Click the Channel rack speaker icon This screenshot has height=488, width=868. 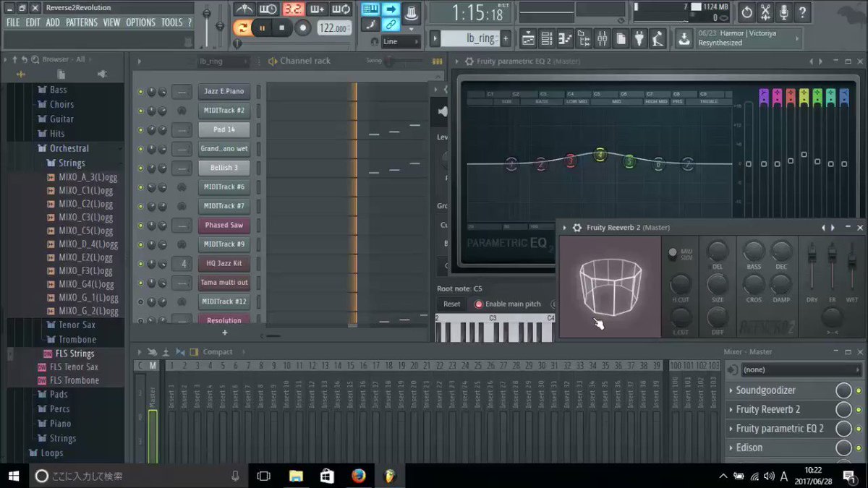pyautogui.click(x=273, y=61)
